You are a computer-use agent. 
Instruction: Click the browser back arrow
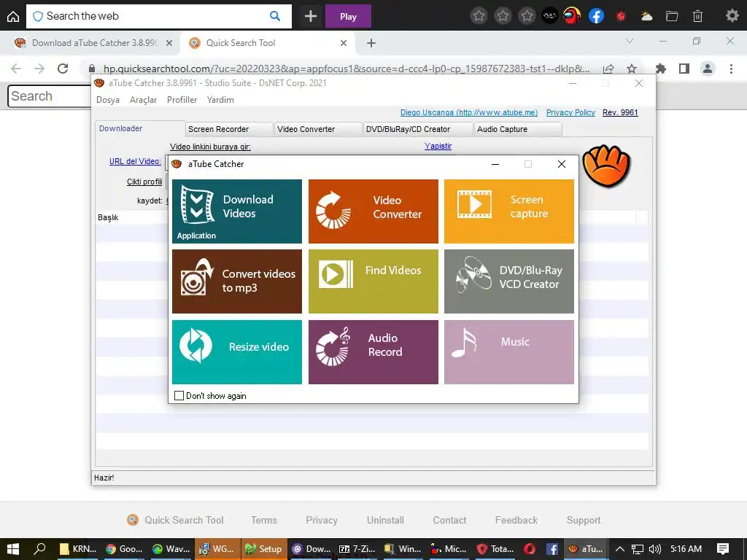16,69
